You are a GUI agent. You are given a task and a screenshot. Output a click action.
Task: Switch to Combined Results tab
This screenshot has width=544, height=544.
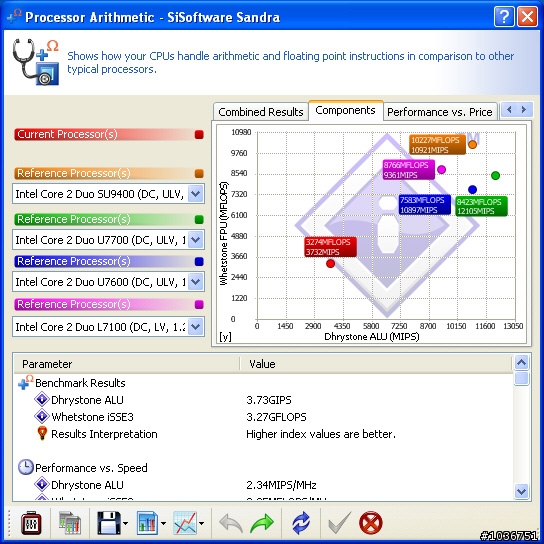tap(261, 112)
